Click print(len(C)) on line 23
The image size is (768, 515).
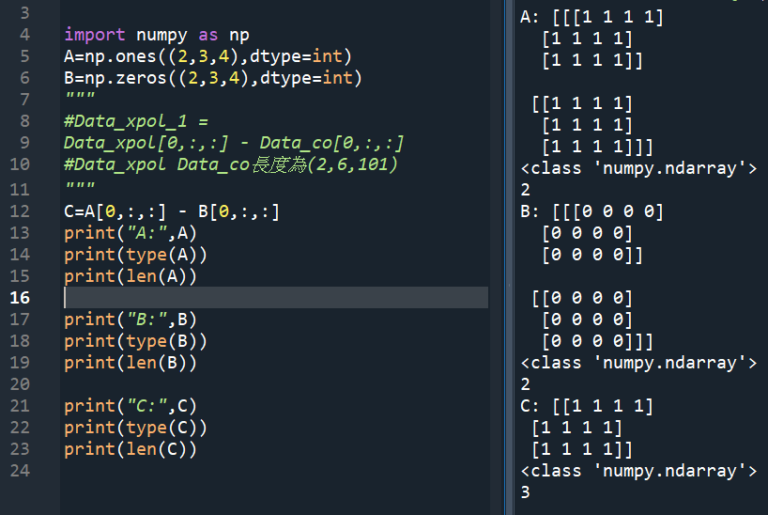point(130,449)
